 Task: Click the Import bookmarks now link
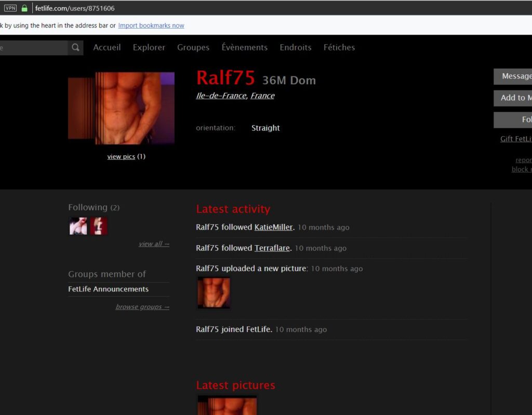click(x=151, y=25)
